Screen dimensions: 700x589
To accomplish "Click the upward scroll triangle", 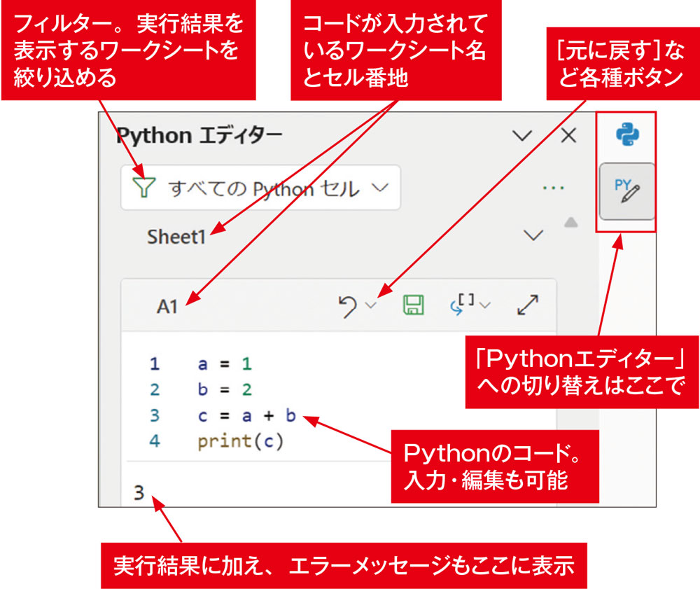I will coord(573,221).
